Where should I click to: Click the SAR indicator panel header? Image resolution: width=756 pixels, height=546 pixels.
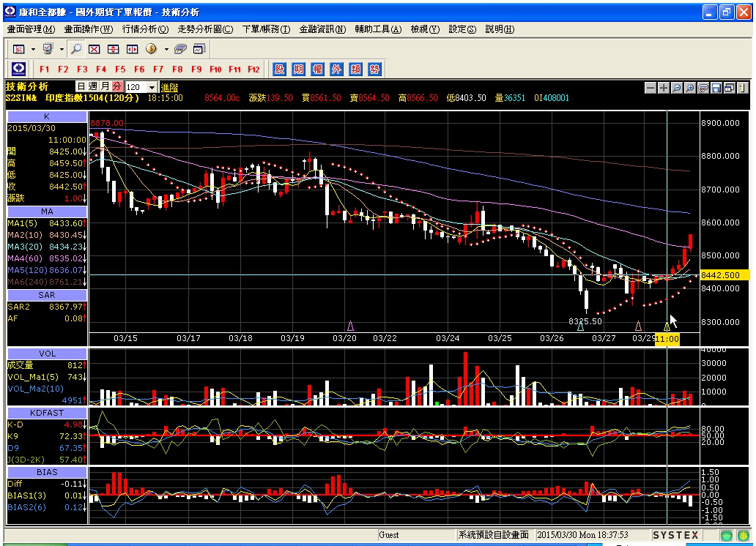[47, 295]
